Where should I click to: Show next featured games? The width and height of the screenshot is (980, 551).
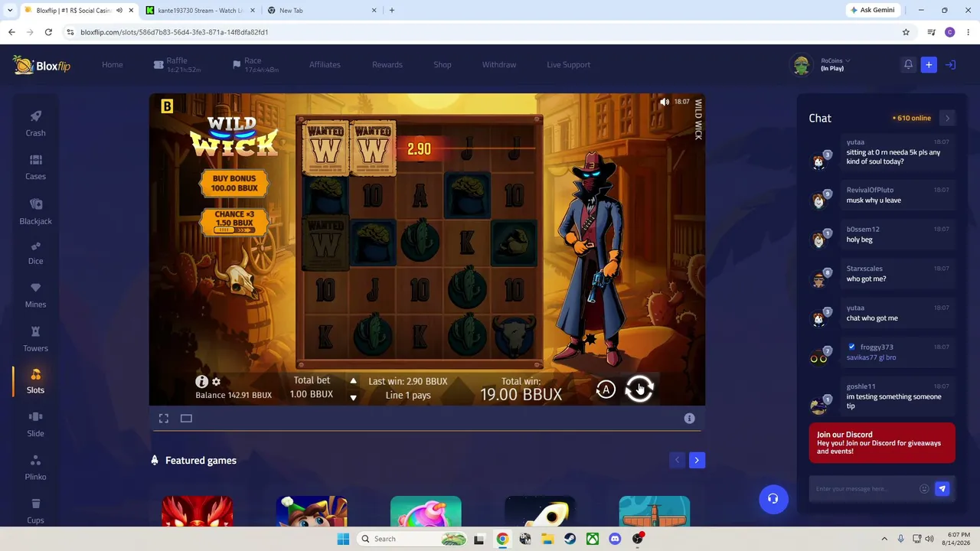697,460
